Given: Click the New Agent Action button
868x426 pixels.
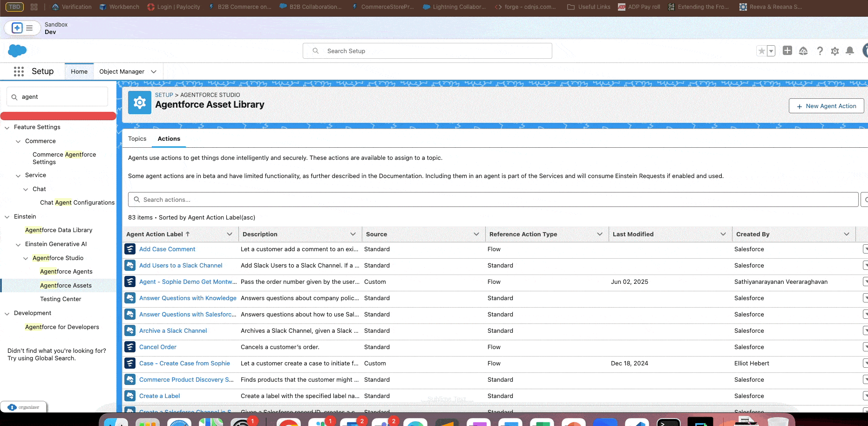Looking at the screenshot, I should pyautogui.click(x=826, y=106).
